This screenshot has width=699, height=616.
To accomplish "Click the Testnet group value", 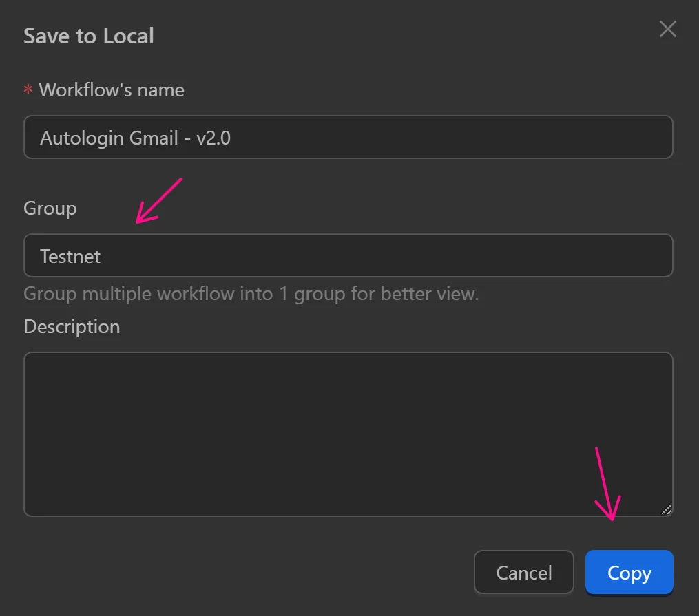I will [x=70, y=255].
